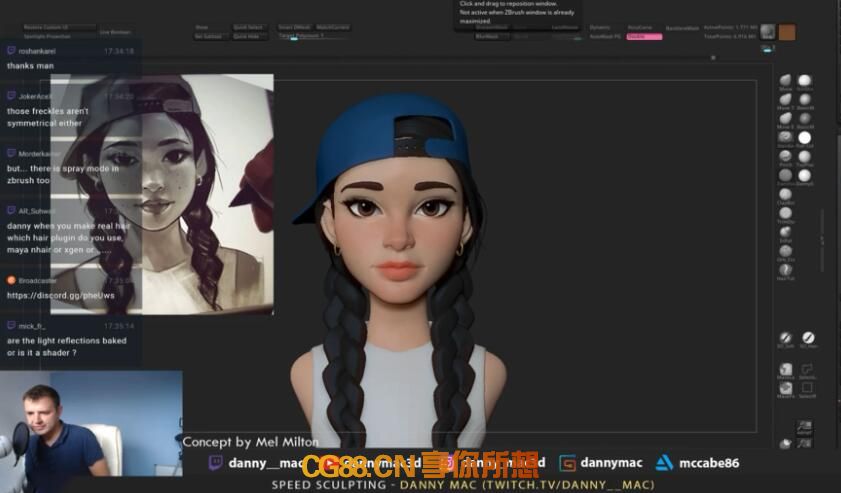Select the brush icon beside Pinch

(x=805, y=156)
